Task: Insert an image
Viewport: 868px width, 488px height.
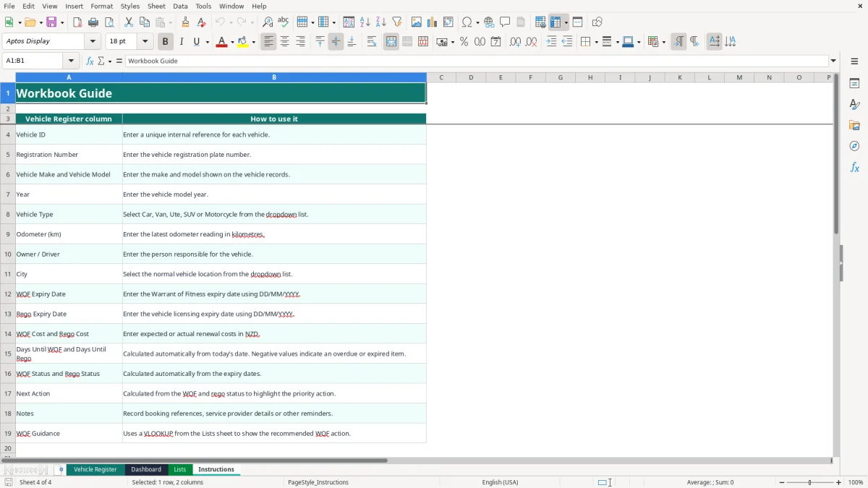Action: pyautogui.click(x=417, y=22)
